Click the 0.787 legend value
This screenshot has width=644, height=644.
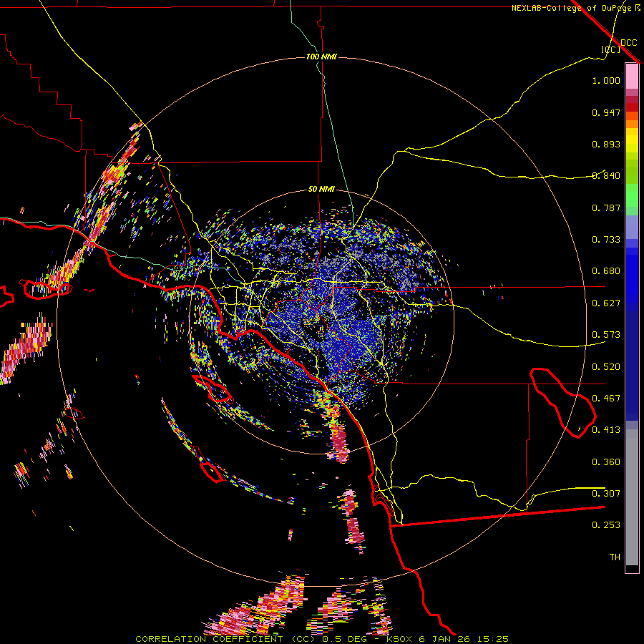[x=606, y=208]
